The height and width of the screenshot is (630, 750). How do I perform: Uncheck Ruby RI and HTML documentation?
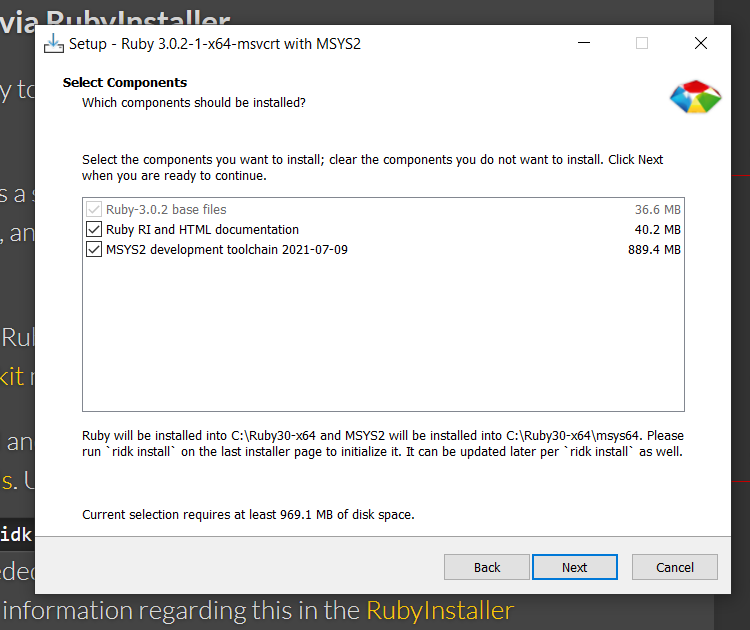coord(94,230)
